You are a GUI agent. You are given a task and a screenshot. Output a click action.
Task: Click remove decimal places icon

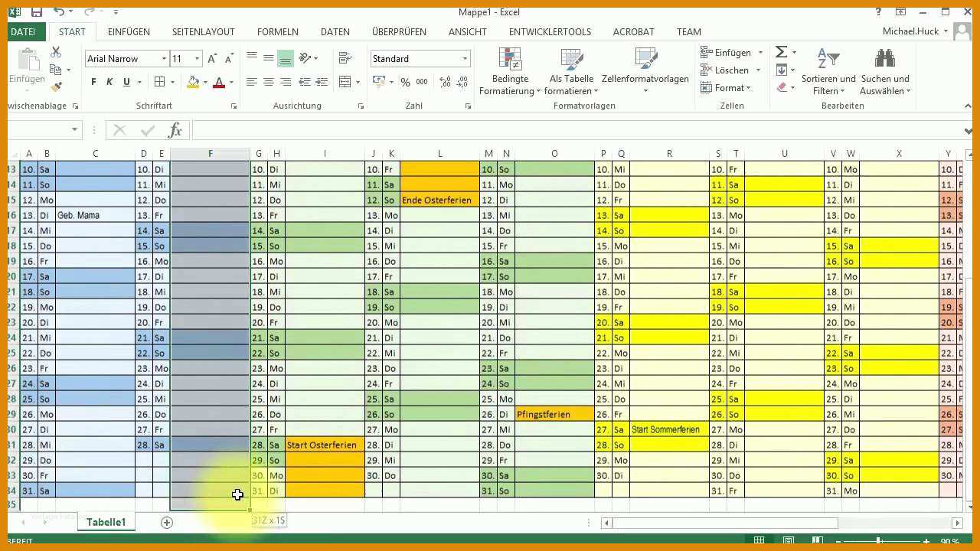460,82
